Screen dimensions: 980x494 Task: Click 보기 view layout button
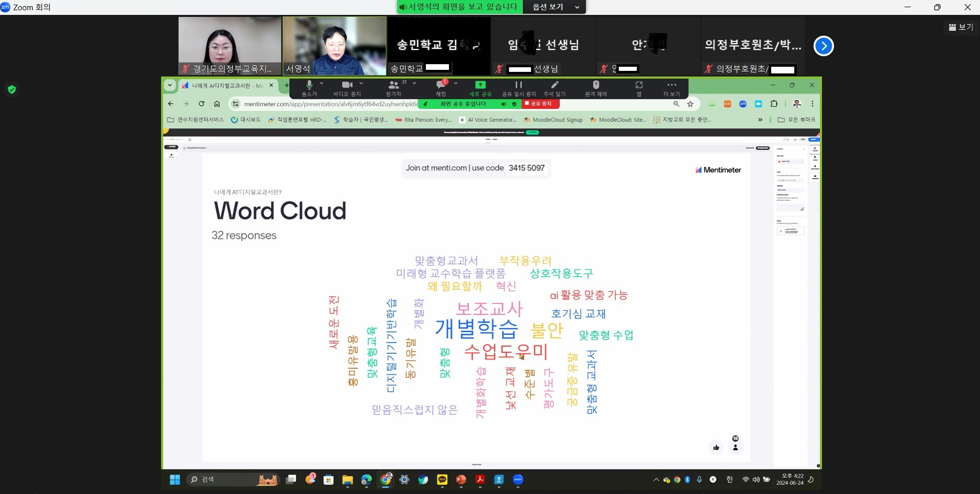[x=961, y=27]
